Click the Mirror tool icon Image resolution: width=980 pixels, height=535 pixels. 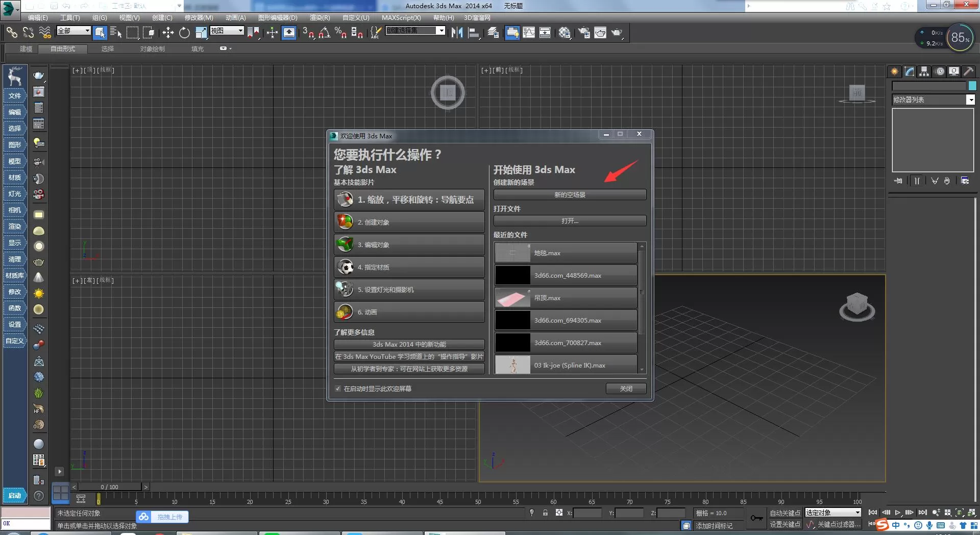point(457,33)
